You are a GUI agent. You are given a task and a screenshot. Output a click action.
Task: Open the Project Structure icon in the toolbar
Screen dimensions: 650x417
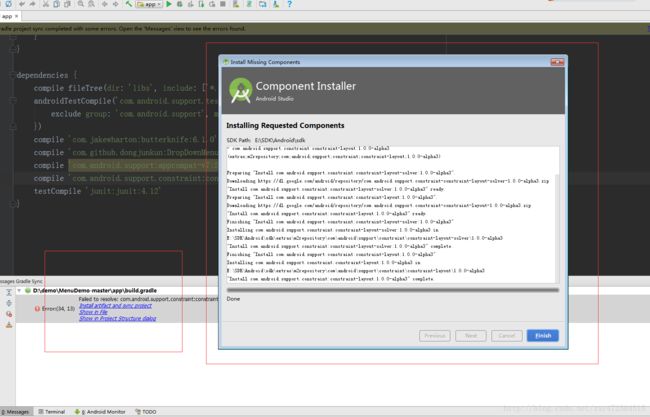[x=262, y=4]
